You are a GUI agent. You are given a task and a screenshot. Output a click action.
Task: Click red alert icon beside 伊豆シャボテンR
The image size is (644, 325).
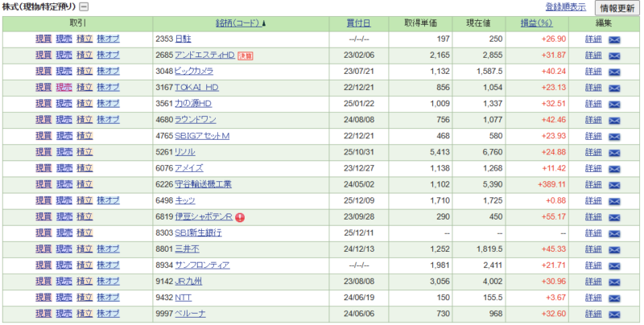[240, 216]
